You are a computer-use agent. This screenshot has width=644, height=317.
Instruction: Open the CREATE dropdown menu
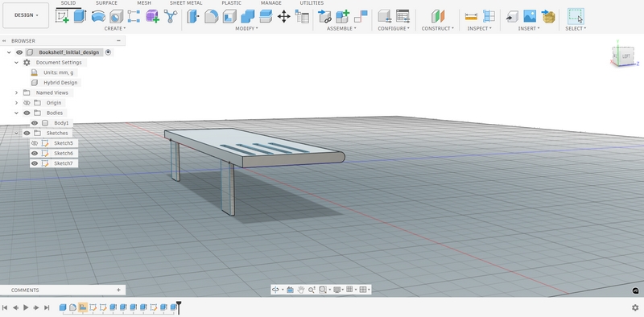coord(115,28)
